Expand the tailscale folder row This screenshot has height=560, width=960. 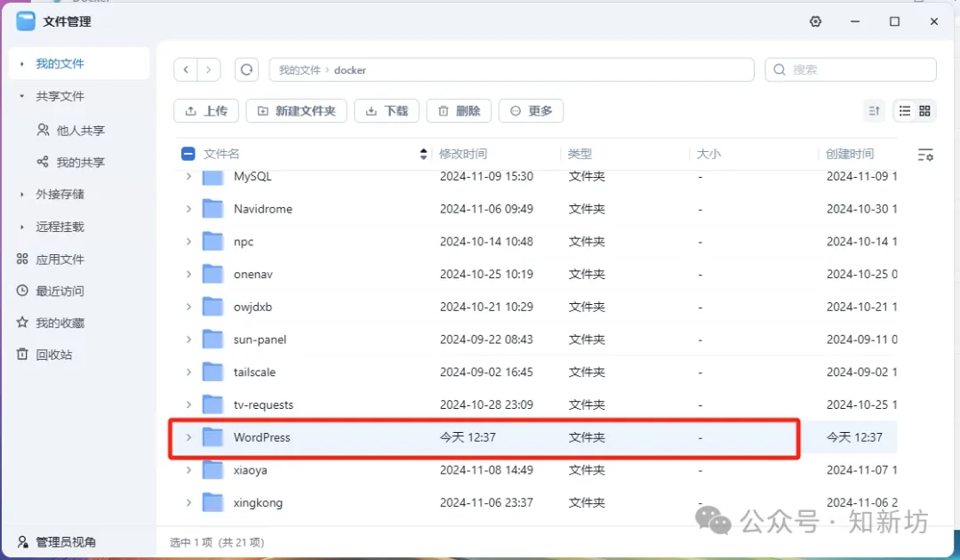point(188,372)
